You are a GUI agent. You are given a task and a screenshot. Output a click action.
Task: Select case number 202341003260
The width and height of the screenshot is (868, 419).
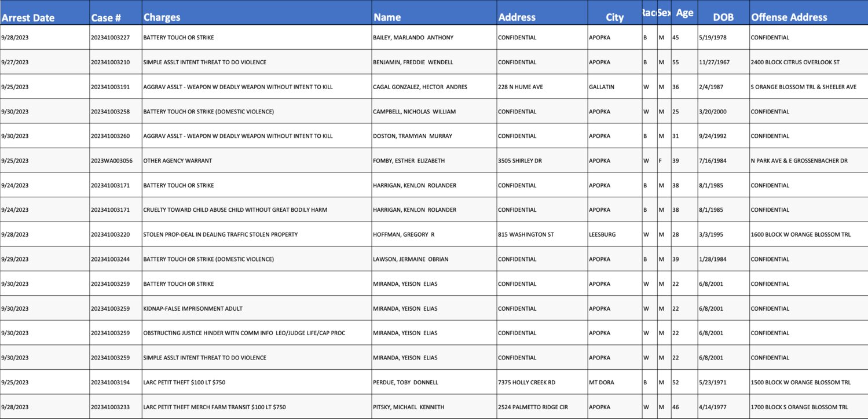click(110, 136)
